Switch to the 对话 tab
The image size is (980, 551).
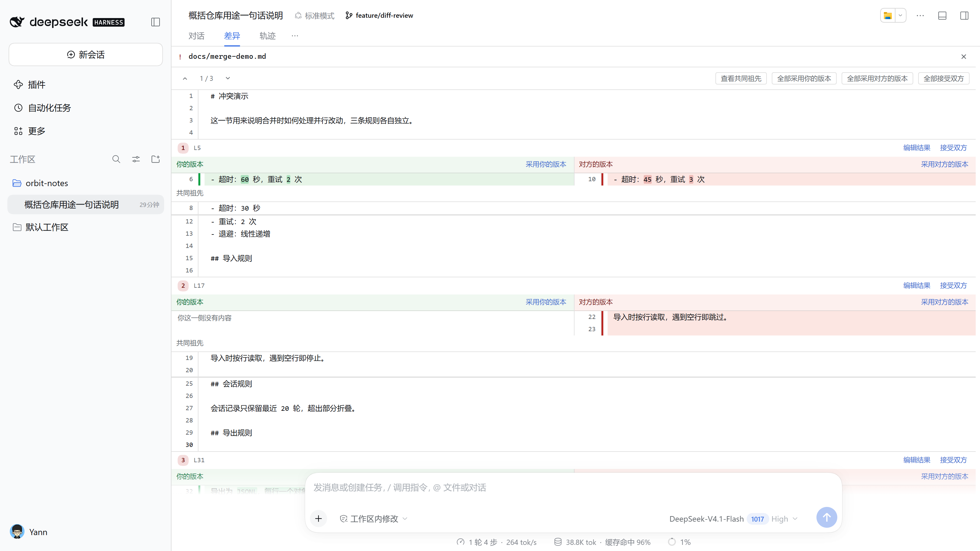(x=196, y=36)
